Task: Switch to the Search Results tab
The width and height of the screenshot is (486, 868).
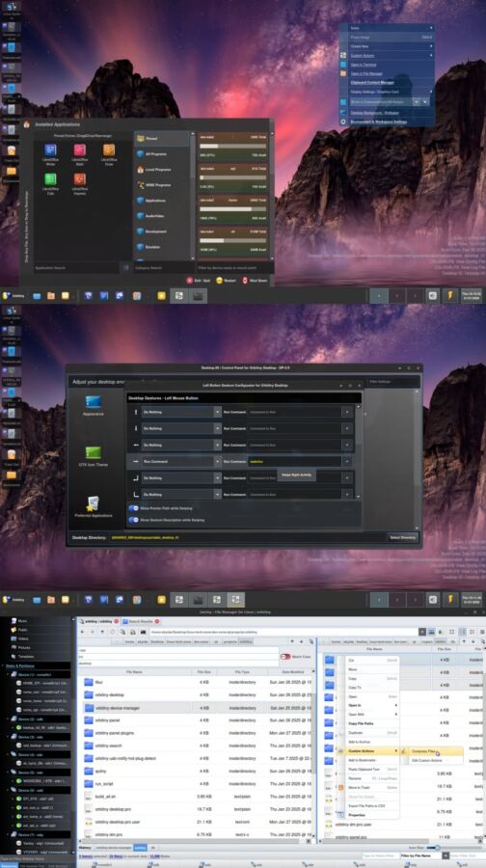Action: 141,622
